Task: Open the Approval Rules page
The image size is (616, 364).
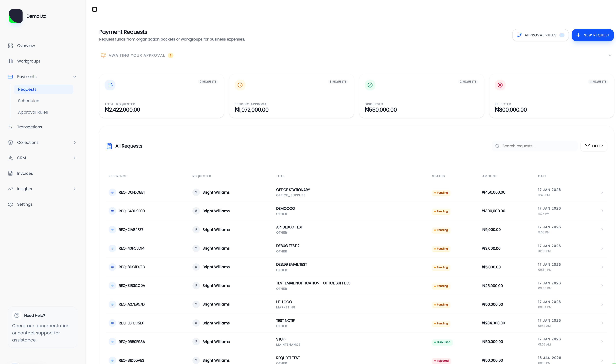Action: 33,112
